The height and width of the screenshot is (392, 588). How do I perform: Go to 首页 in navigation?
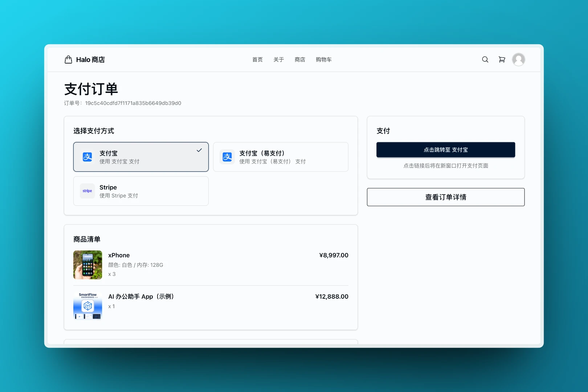(257, 60)
